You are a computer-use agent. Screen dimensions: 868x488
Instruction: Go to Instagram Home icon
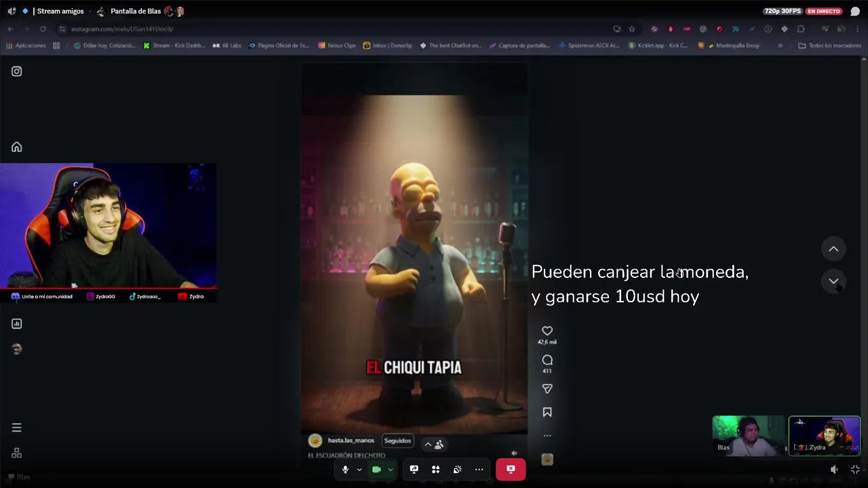pos(16,147)
